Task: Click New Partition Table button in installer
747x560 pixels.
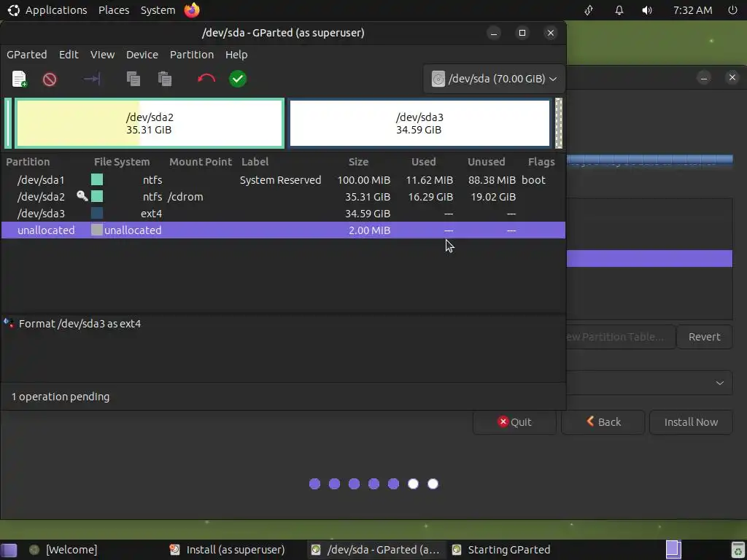Action: [621, 337]
